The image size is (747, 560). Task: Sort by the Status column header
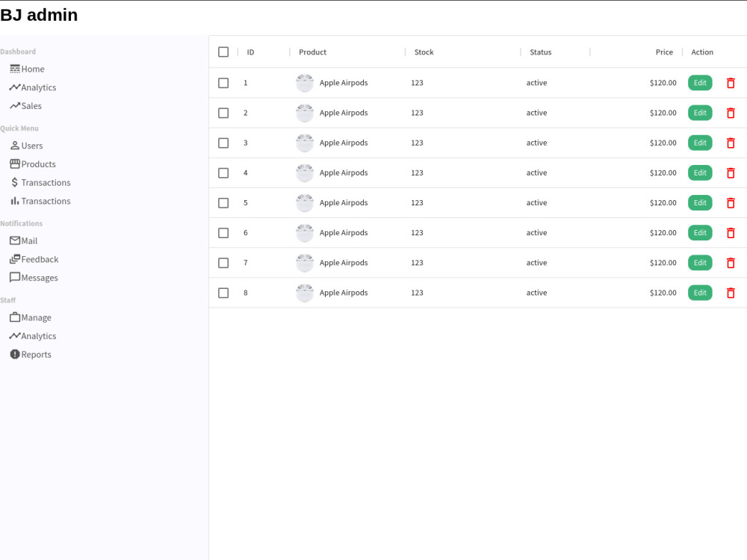(540, 52)
